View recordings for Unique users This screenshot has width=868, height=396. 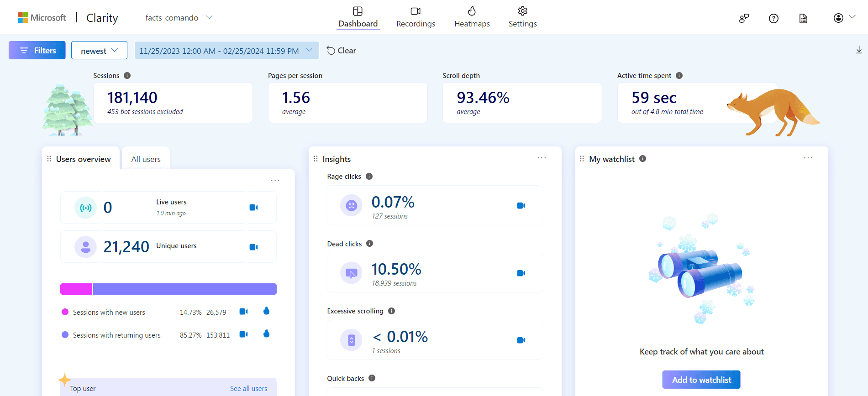254,247
